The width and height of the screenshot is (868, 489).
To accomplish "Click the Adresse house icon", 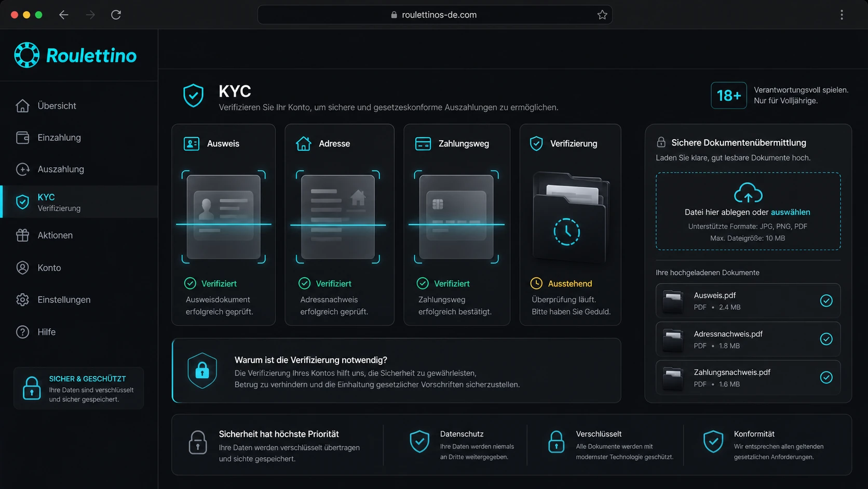I will tap(303, 143).
